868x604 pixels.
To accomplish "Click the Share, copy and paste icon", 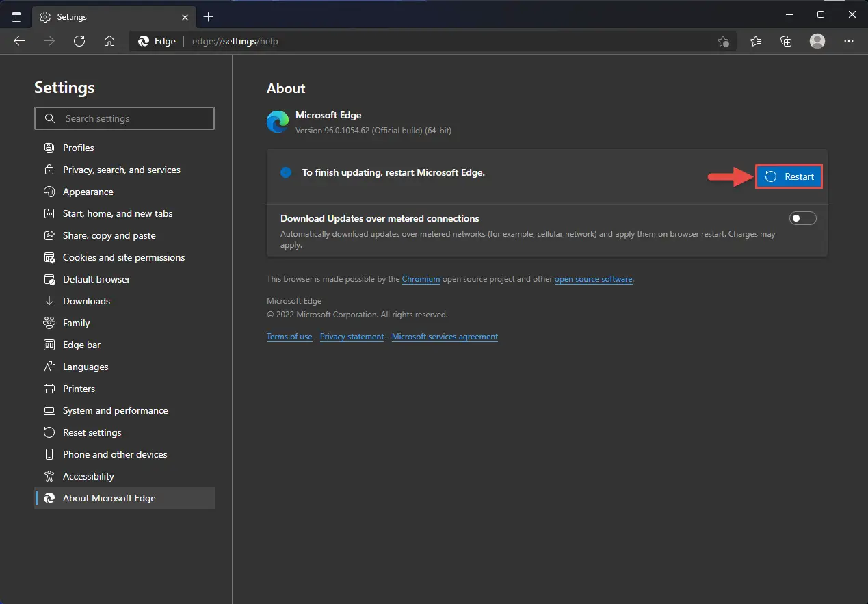I will (x=49, y=235).
